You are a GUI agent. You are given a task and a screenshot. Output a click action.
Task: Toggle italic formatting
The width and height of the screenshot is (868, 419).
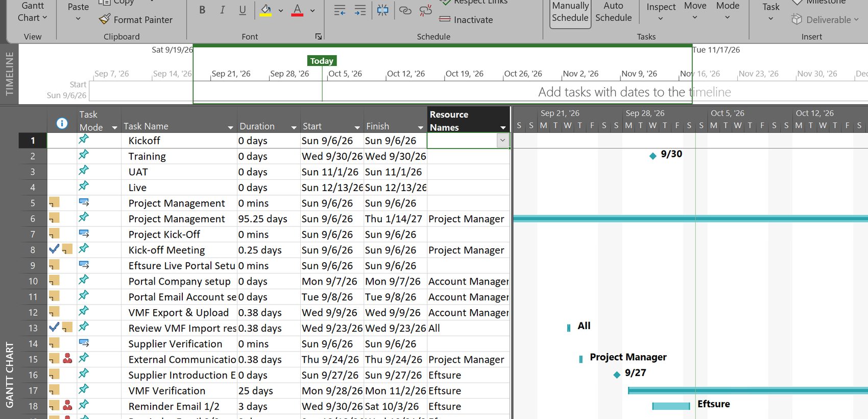pos(222,10)
